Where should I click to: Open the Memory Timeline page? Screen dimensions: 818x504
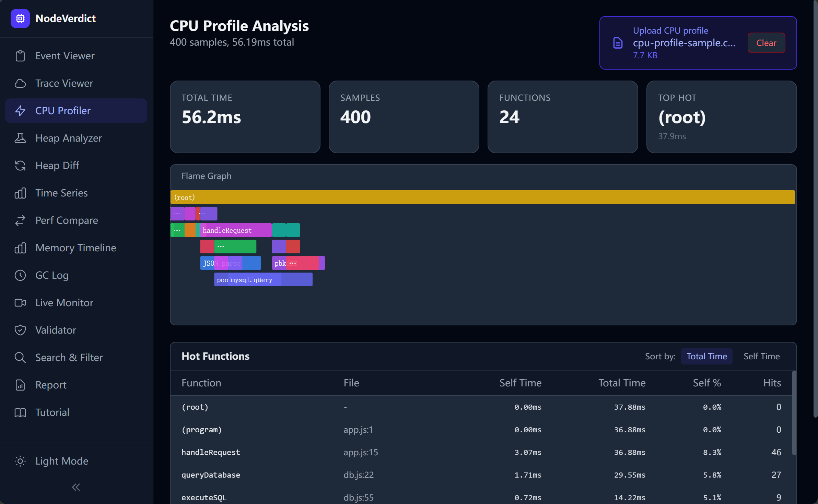pos(76,248)
